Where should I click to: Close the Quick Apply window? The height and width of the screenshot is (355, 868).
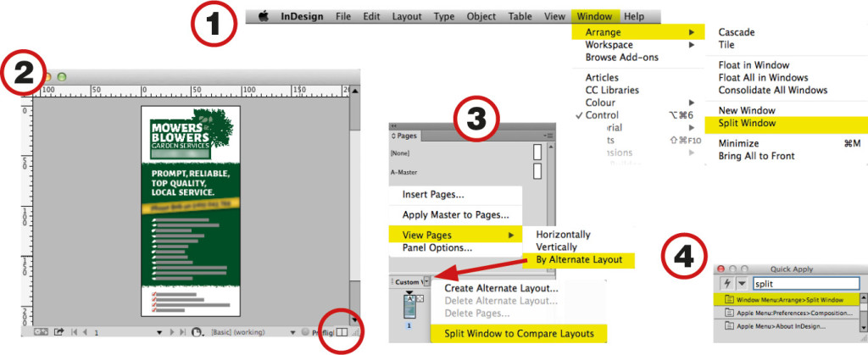[x=721, y=269]
